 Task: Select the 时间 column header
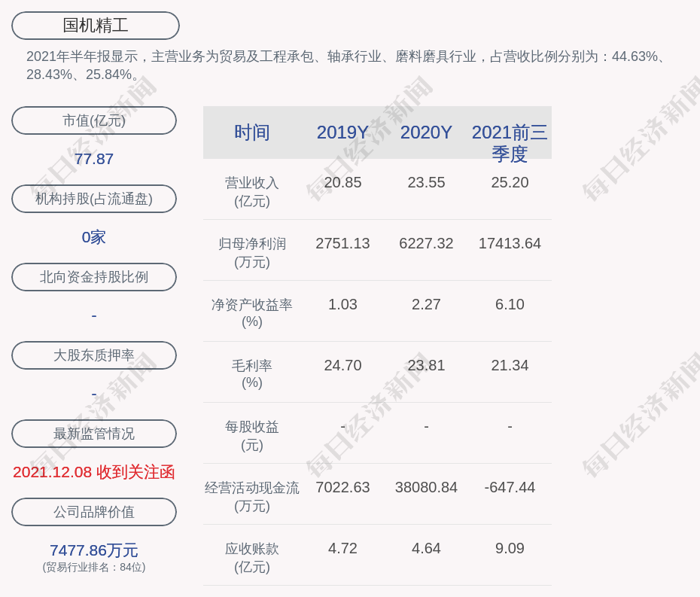[252, 132]
